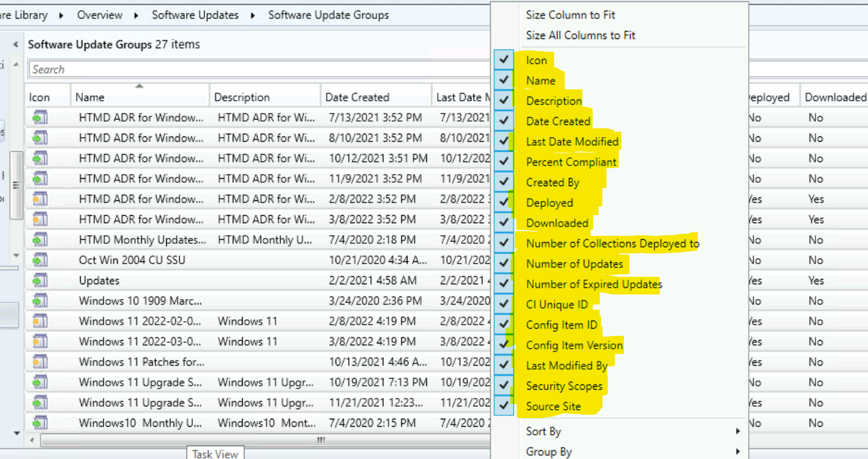Sort by the Name column header

[140, 97]
